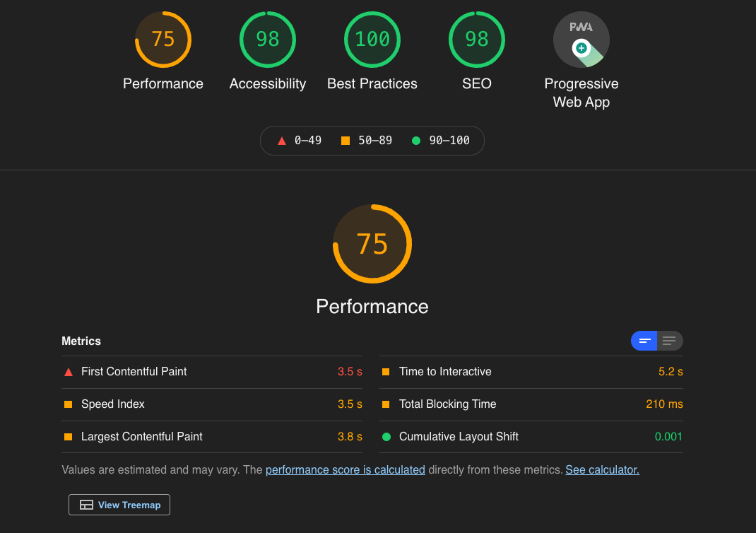Open the See calculator link
The image size is (756, 533).
[x=602, y=470]
